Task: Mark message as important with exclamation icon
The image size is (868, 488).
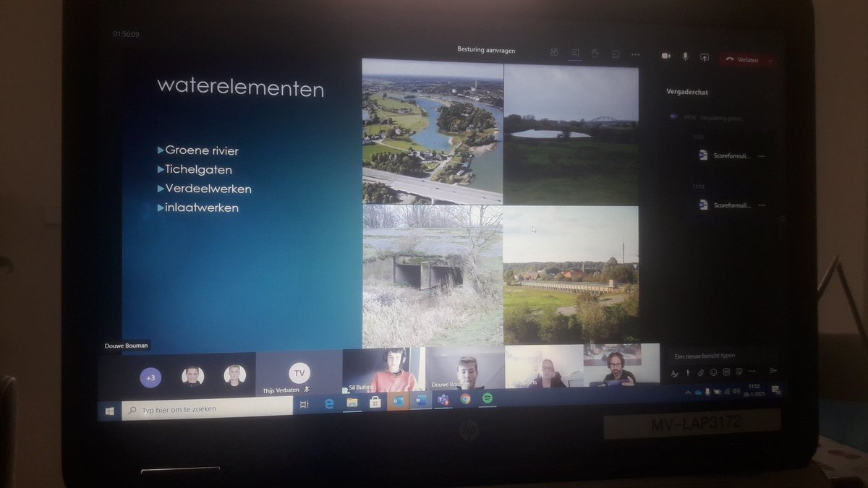Action: click(x=687, y=373)
